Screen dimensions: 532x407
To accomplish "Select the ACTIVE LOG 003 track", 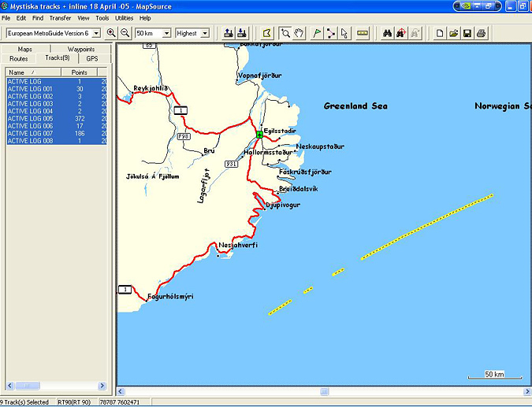I will (x=57, y=104).
